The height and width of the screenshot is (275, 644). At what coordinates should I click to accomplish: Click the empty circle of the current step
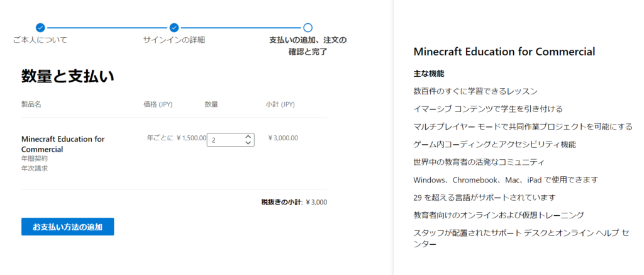[308, 28]
